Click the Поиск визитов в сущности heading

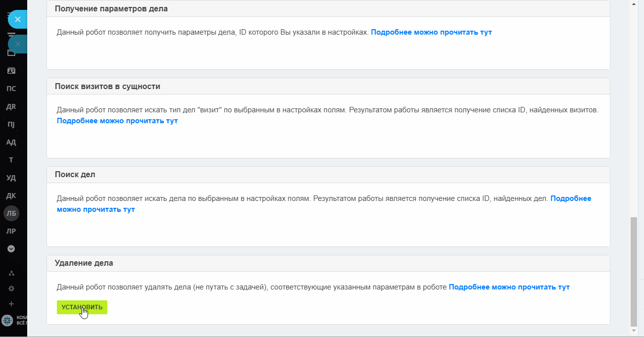(107, 86)
